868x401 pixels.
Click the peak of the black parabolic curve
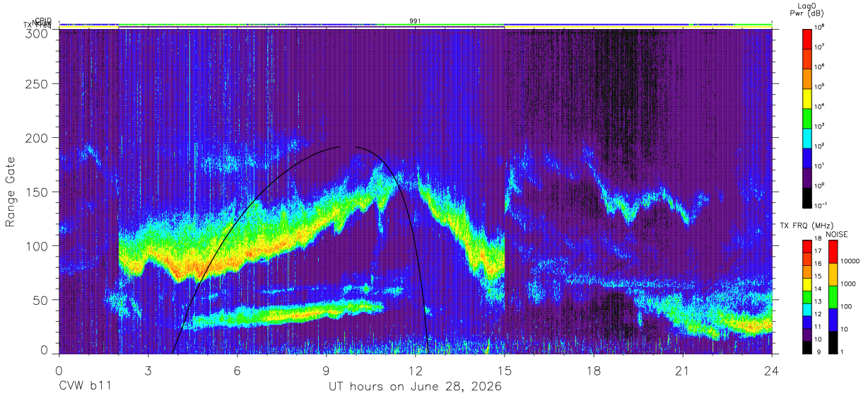[348, 146]
